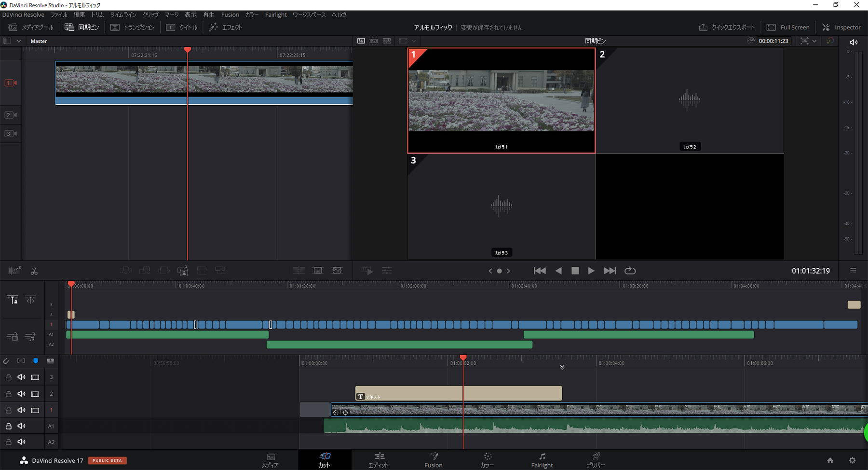Click the クイックエクスポート button
This screenshot has width=868, height=470.
coord(727,28)
